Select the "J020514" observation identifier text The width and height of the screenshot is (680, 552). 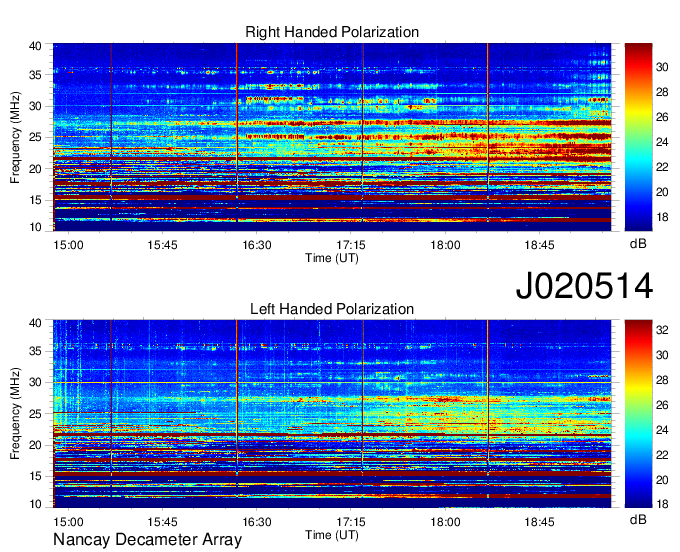coord(584,285)
